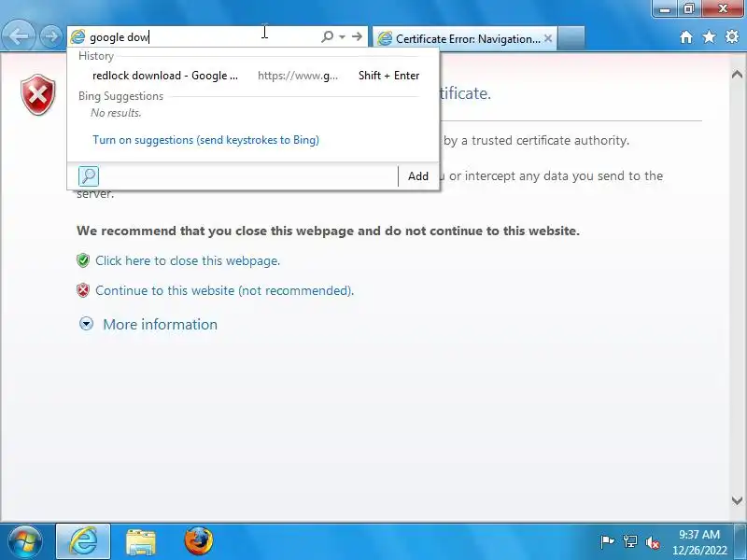Go back using the Back arrow button
This screenshot has width=747, height=560.
click(19, 36)
